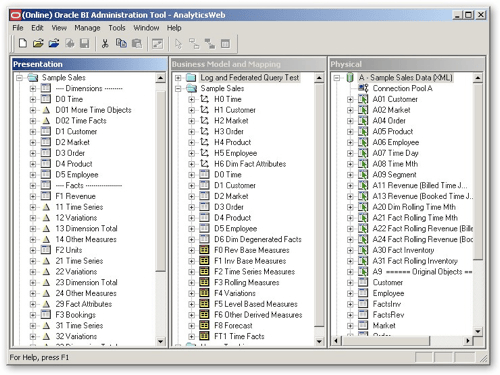500x375 pixels.
Task: Expand F1 Revenue presentation table
Action: click(33, 196)
